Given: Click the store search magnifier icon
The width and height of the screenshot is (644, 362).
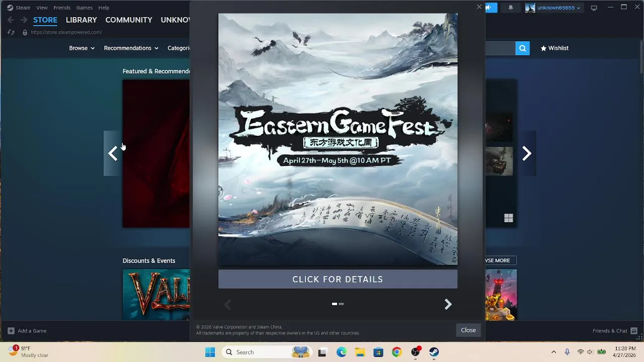Looking at the screenshot, I should pyautogui.click(x=522, y=48).
